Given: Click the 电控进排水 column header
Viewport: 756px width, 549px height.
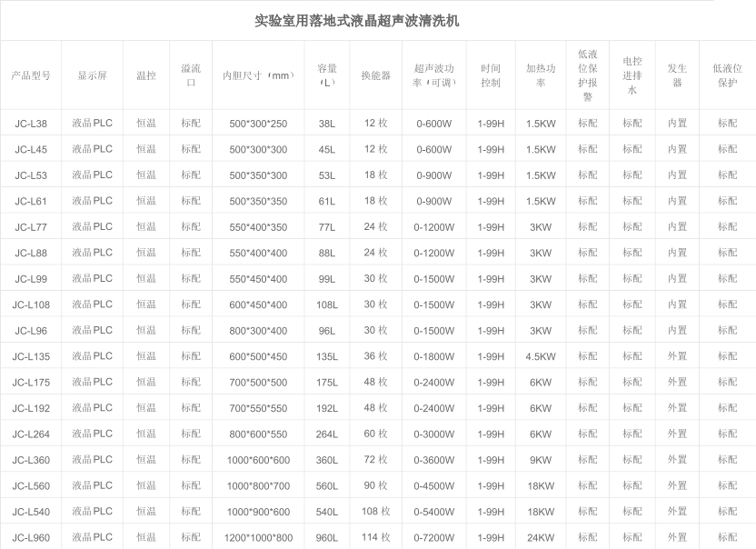Looking at the screenshot, I should click(x=632, y=75).
